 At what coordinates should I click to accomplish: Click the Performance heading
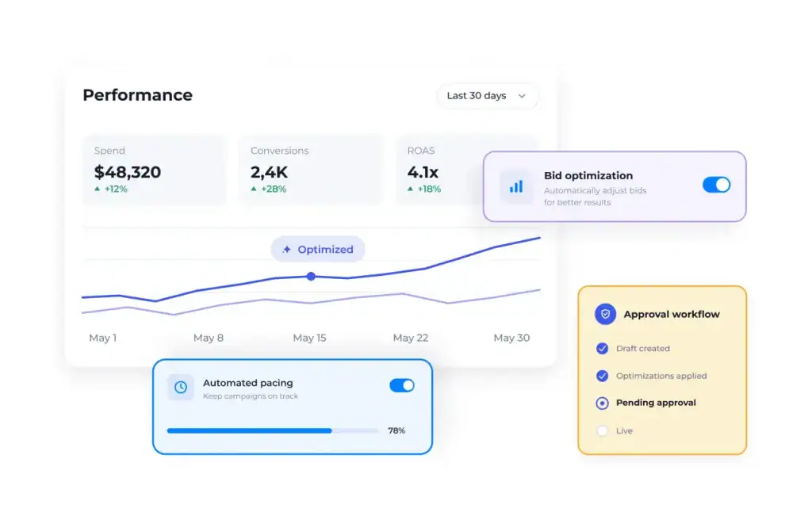click(138, 95)
